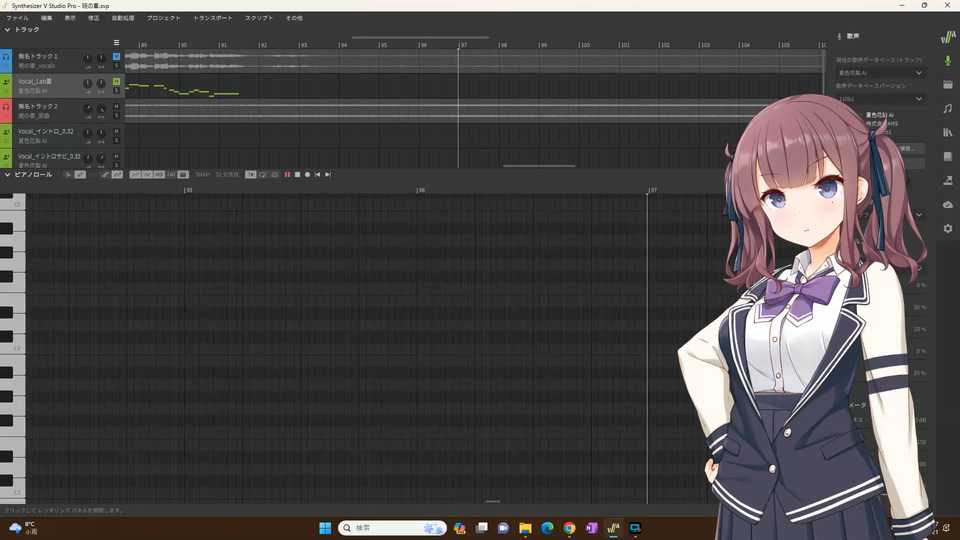Click measure 100 in track timeline ruler
This screenshot has width=960, height=540.
click(x=584, y=45)
